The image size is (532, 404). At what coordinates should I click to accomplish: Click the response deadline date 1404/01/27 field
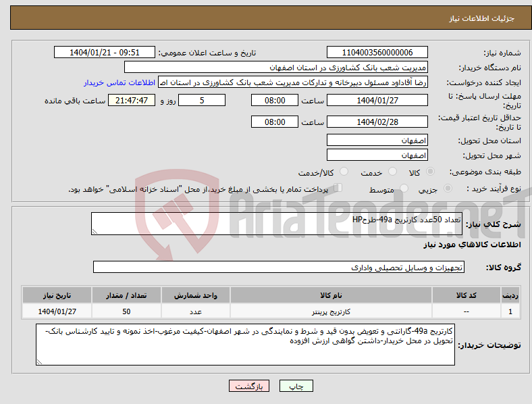pyautogui.click(x=377, y=100)
